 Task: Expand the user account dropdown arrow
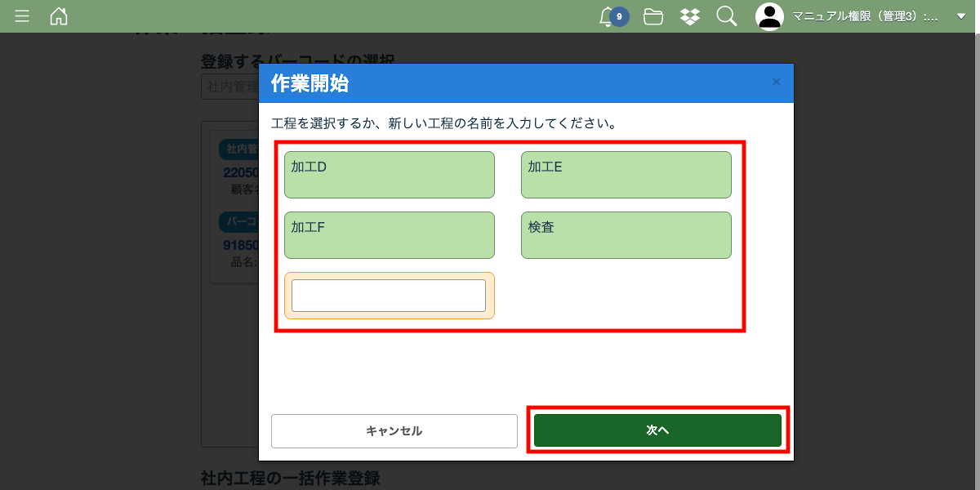point(960,16)
